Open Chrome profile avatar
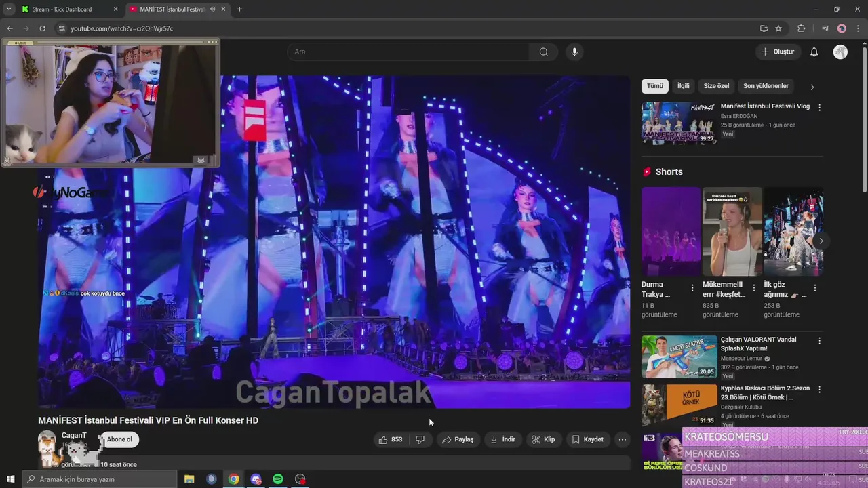Viewport: 868px width, 488px height. coord(842,28)
